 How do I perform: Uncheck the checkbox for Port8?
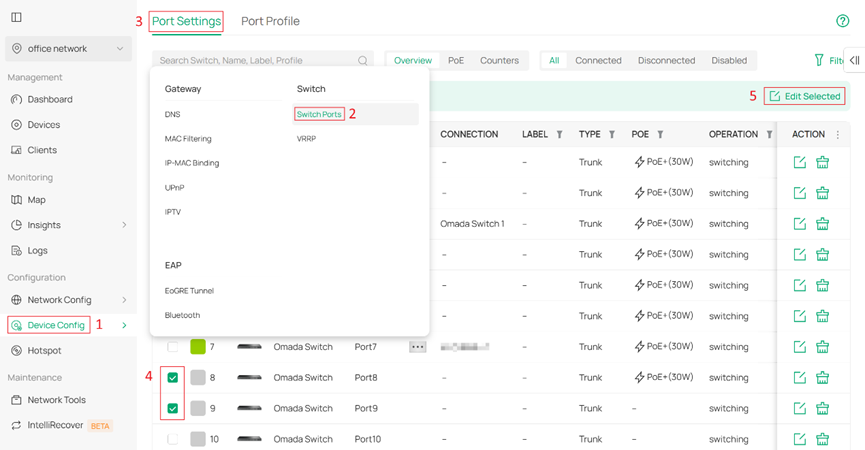173,378
